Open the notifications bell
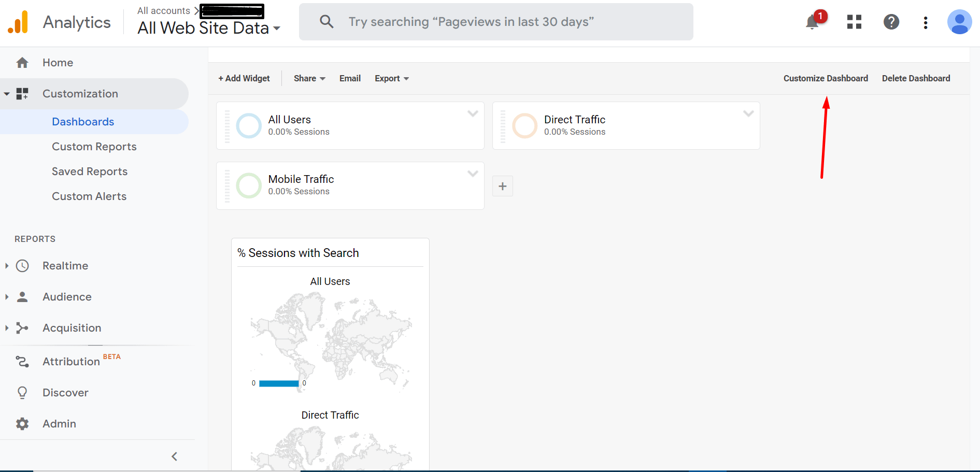This screenshot has width=980, height=472. pyautogui.click(x=812, y=22)
